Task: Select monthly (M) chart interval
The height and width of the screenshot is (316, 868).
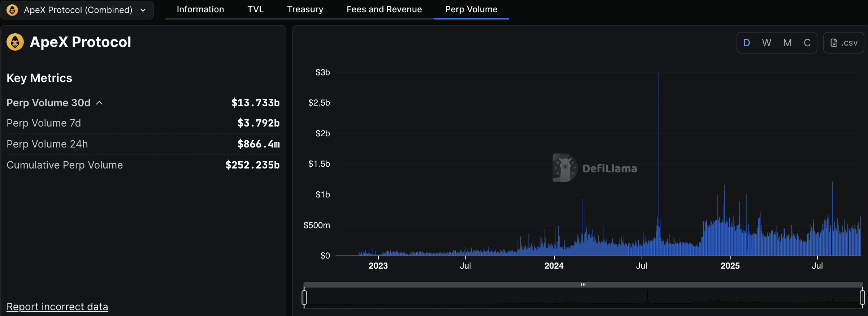Action: 787,43
